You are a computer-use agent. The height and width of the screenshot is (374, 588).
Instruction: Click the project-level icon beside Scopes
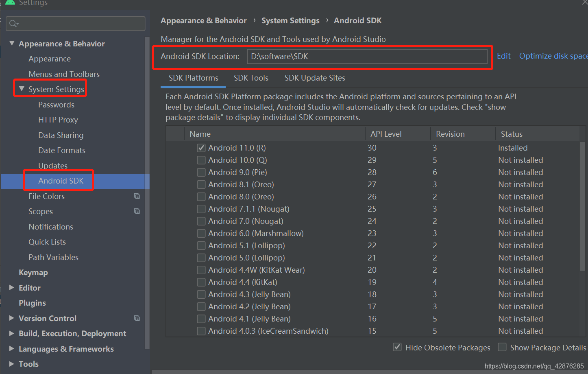point(137,211)
